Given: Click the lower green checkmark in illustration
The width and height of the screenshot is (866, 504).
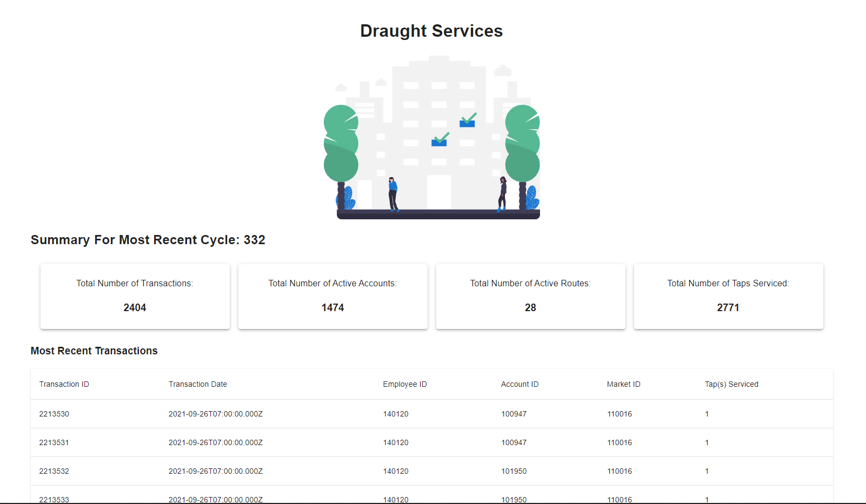Looking at the screenshot, I should [440, 139].
